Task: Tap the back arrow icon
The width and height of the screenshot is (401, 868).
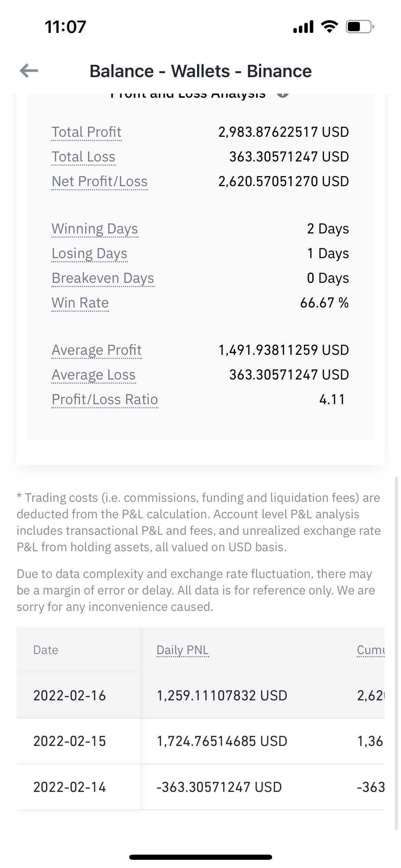Action: tap(29, 71)
